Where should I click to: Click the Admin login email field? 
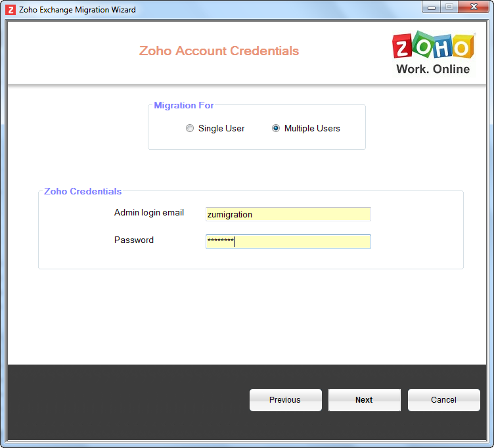click(288, 214)
